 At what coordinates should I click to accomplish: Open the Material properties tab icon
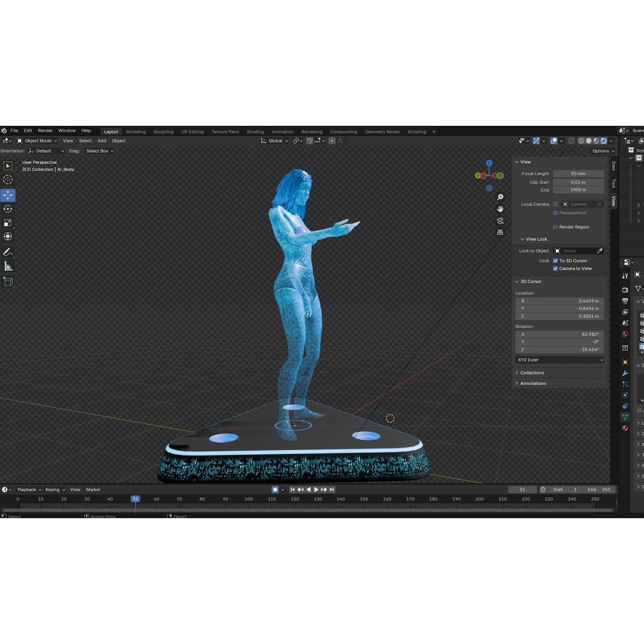625,428
